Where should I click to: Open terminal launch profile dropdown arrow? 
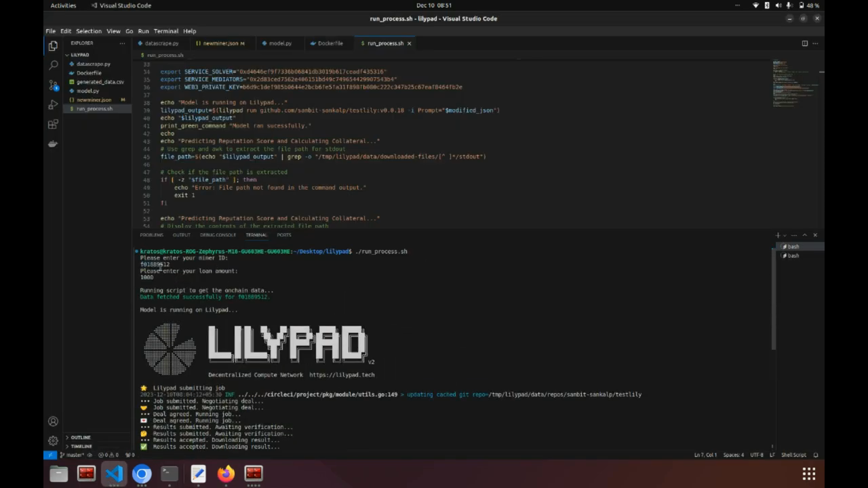pyautogui.click(x=785, y=235)
